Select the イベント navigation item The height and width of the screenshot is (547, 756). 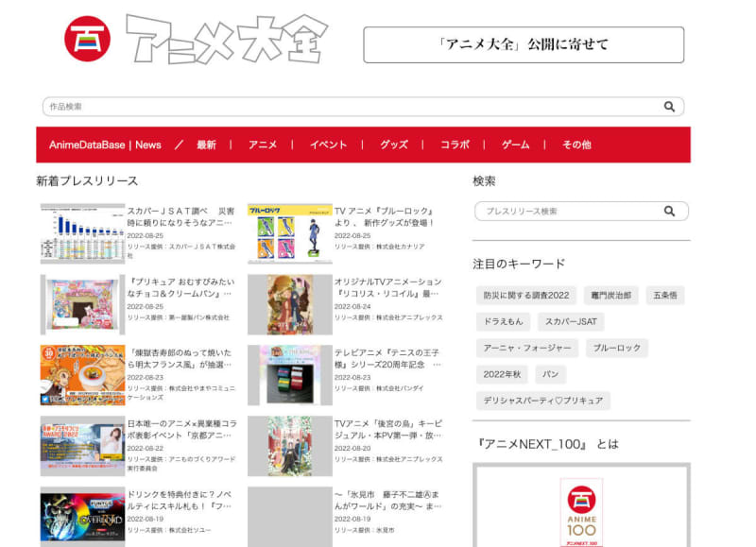328,145
